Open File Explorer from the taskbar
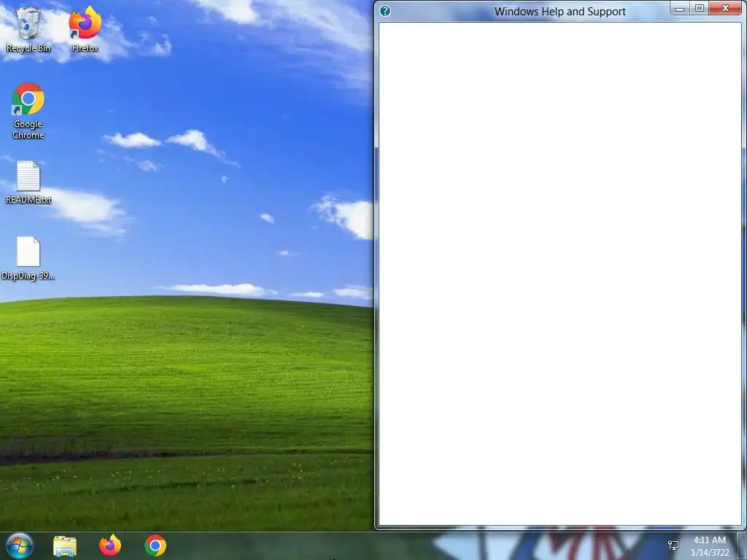 [65, 545]
